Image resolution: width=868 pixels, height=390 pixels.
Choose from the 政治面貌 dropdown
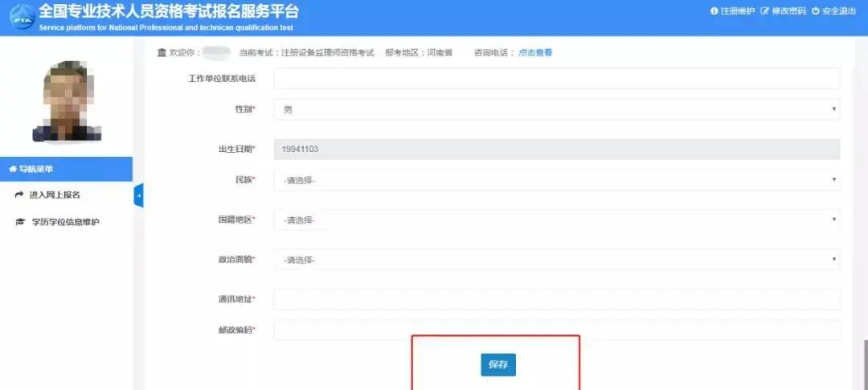(x=556, y=260)
